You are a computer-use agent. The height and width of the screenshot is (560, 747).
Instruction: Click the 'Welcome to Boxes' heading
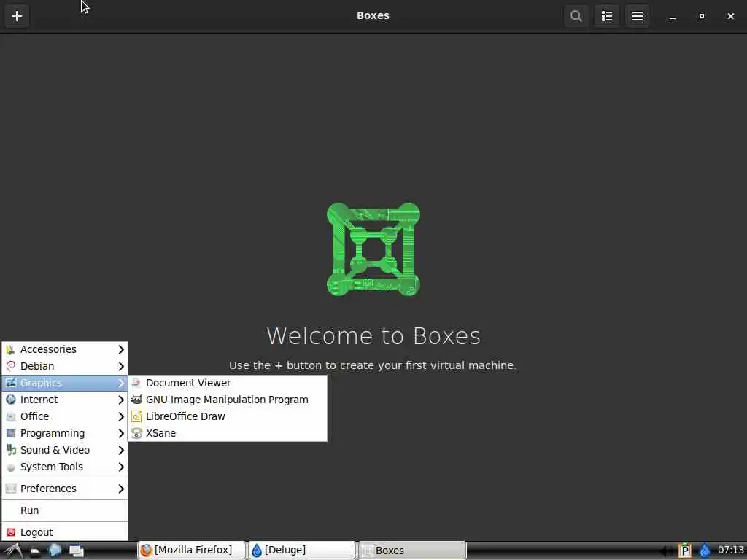click(x=373, y=335)
